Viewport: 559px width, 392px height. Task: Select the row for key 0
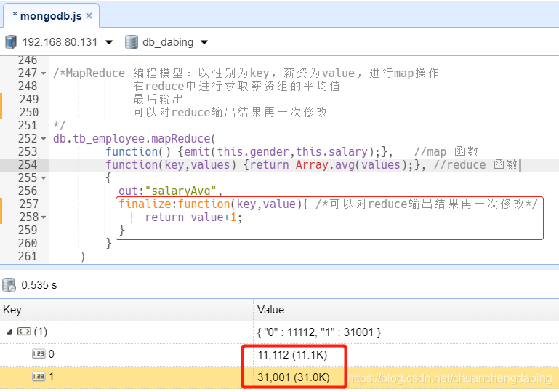[x=279, y=355]
